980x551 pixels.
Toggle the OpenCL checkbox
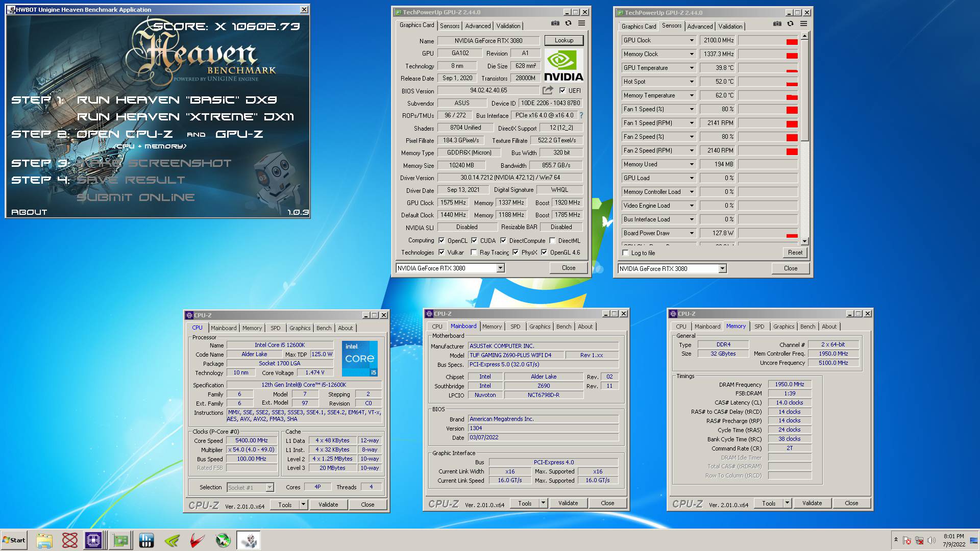[442, 240]
